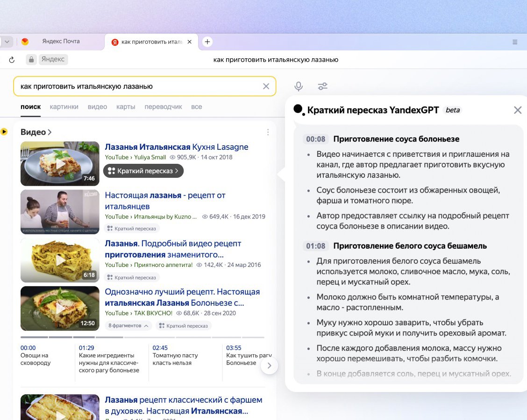
Task: Click the first segment of fragments progress bar
Action: click(34, 337)
